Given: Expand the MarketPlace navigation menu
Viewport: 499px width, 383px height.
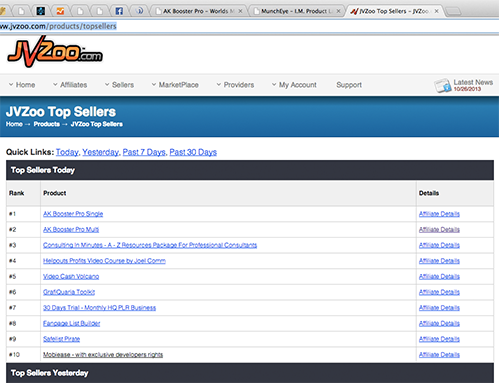Looking at the screenshot, I should tap(175, 85).
